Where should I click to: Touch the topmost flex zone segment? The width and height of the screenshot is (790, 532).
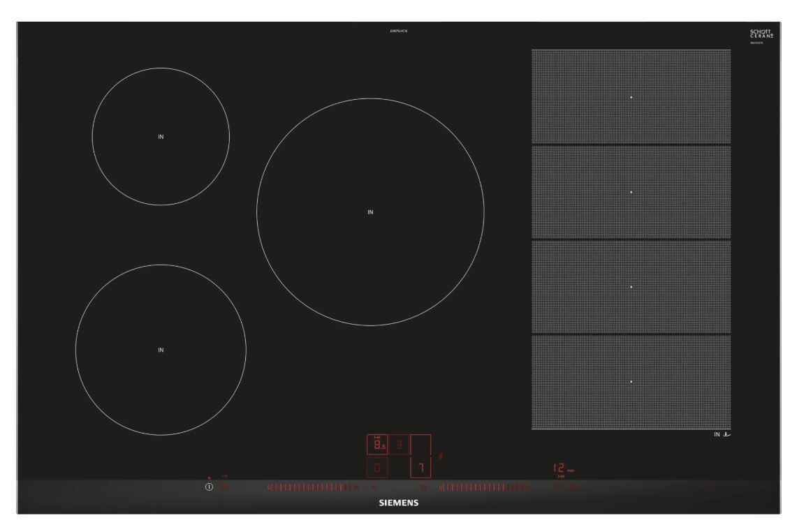pyautogui.click(x=631, y=97)
